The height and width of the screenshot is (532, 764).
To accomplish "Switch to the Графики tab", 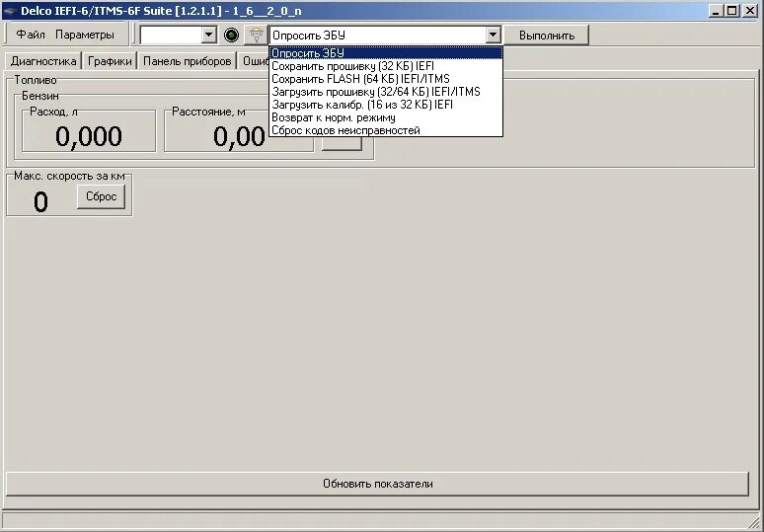I will click(x=110, y=61).
